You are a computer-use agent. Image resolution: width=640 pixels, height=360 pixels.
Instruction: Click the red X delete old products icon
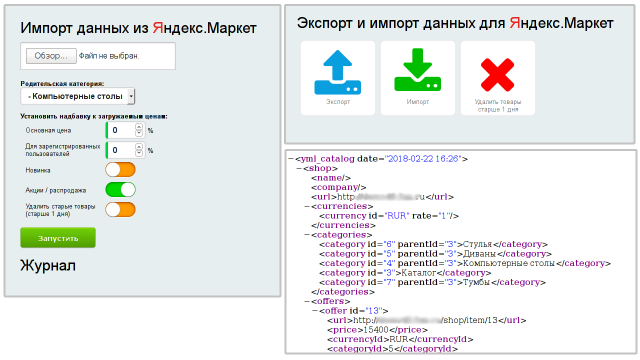[497, 75]
